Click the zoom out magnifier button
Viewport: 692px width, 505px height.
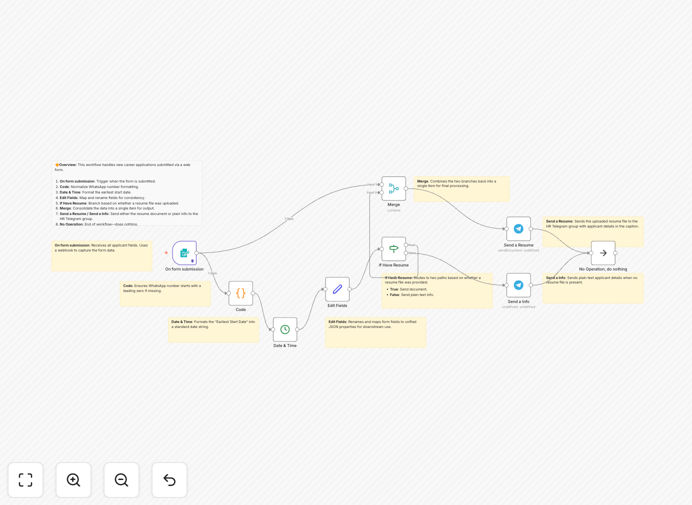point(121,480)
